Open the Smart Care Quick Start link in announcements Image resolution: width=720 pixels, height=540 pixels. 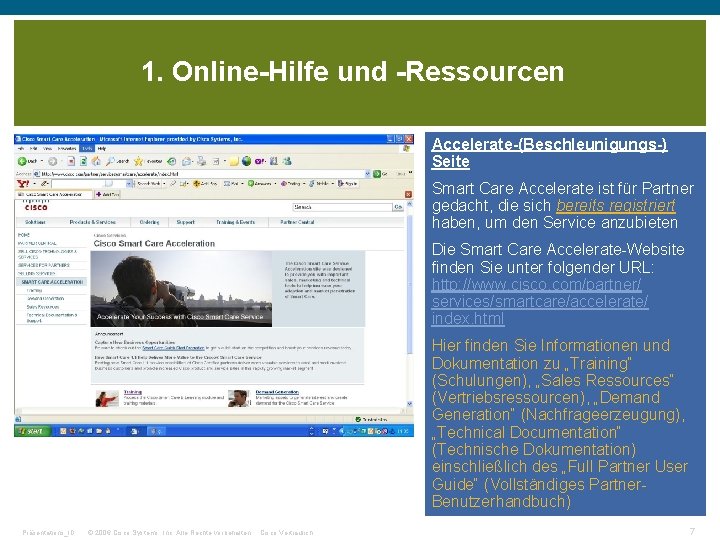[x=173, y=348]
